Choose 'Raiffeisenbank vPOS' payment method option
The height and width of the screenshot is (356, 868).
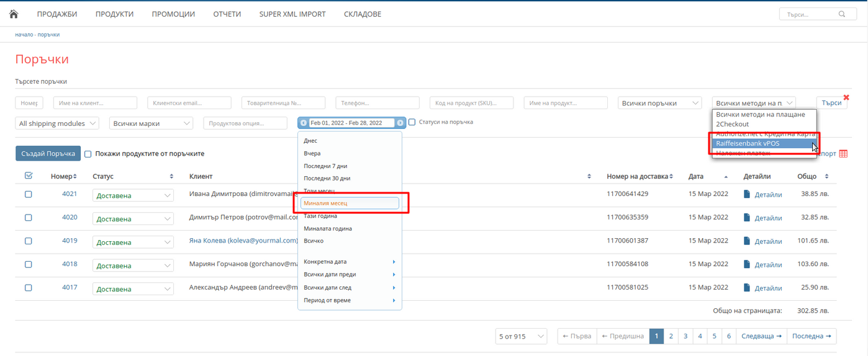(762, 143)
